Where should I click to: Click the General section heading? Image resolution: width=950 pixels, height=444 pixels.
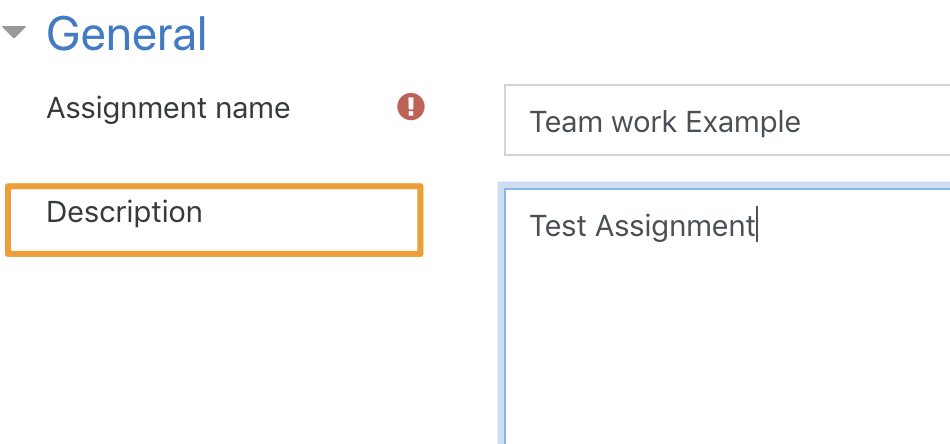(126, 34)
